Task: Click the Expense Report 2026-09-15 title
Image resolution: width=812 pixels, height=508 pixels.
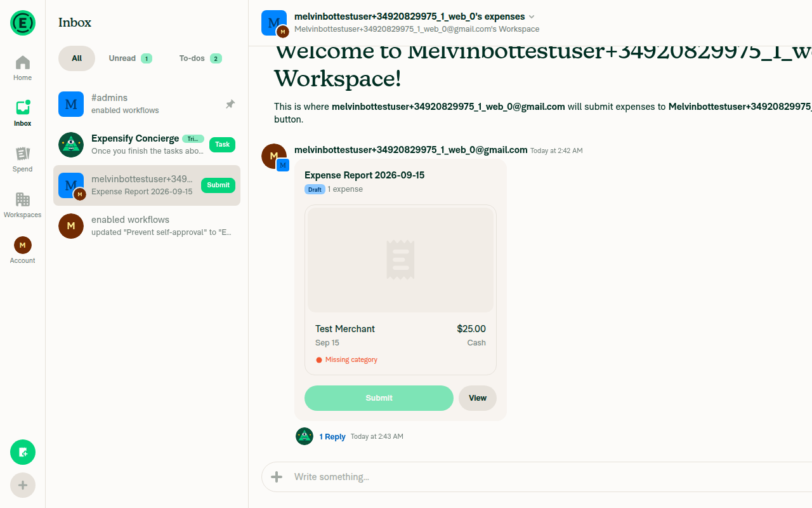Action: (365, 175)
